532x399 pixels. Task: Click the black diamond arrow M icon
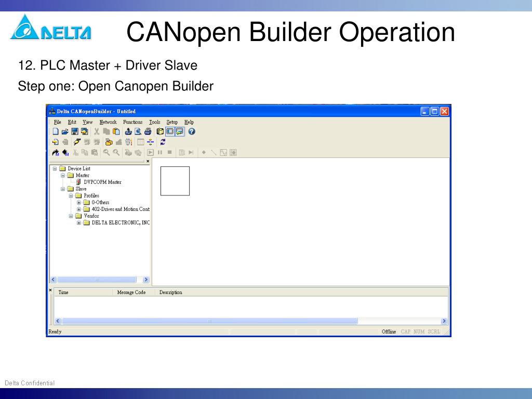pos(65,153)
